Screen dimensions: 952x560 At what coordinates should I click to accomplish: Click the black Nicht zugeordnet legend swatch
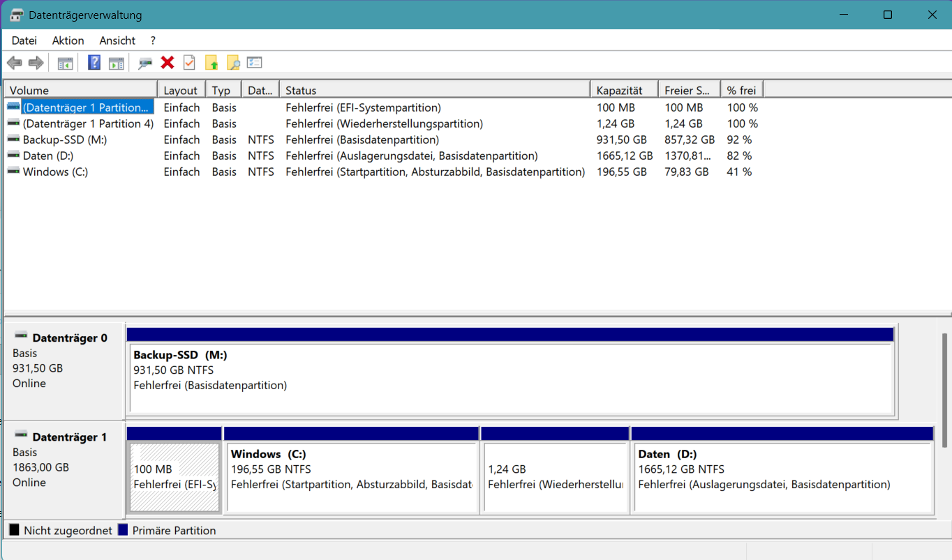(14, 530)
